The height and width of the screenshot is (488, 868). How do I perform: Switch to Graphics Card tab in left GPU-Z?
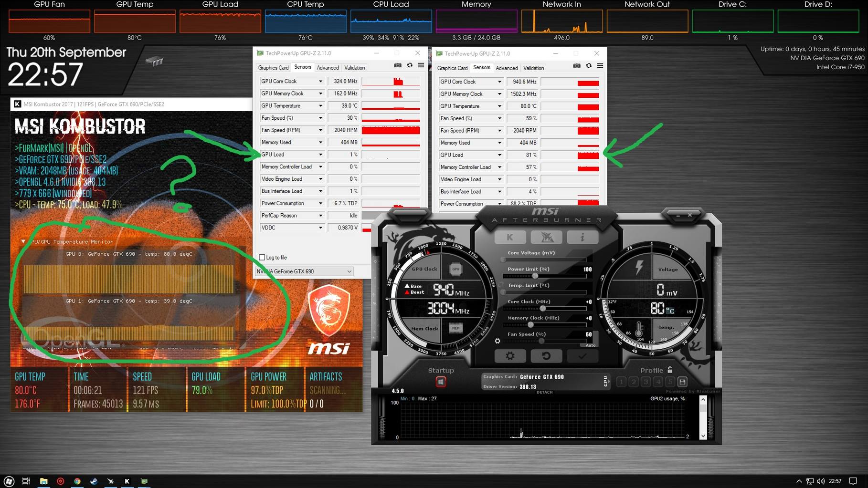[274, 68]
